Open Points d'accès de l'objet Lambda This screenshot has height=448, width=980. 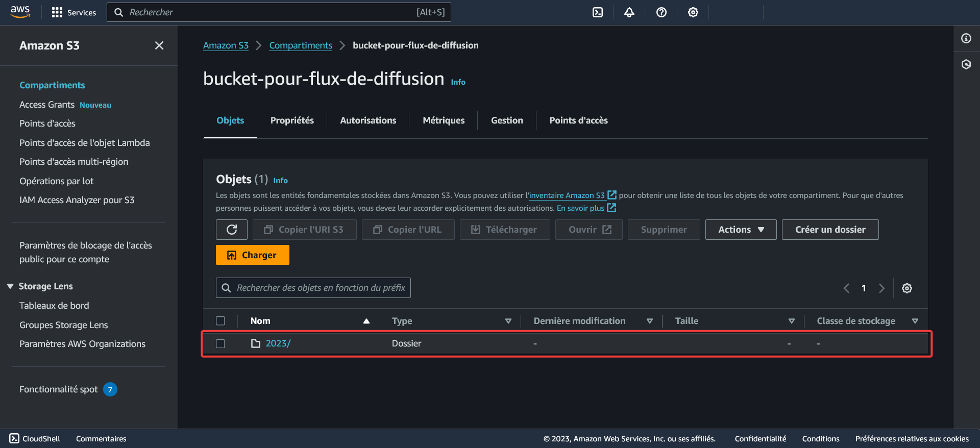[x=85, y=143]
